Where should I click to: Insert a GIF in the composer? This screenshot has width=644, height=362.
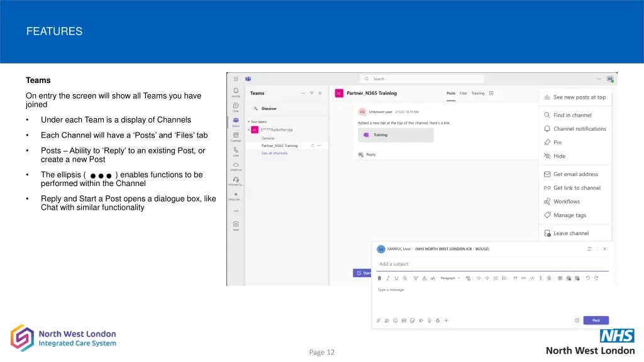point(404,321)
